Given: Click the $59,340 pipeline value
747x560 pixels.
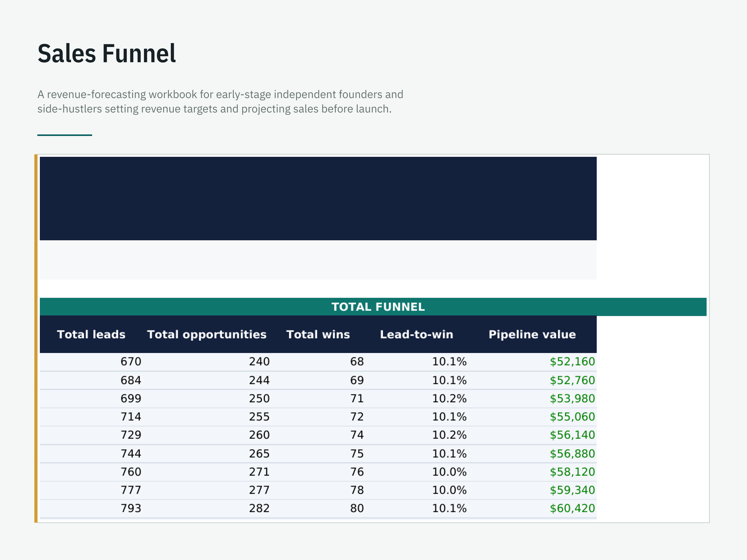Looking at the screenshot, I should coord(572,490).
